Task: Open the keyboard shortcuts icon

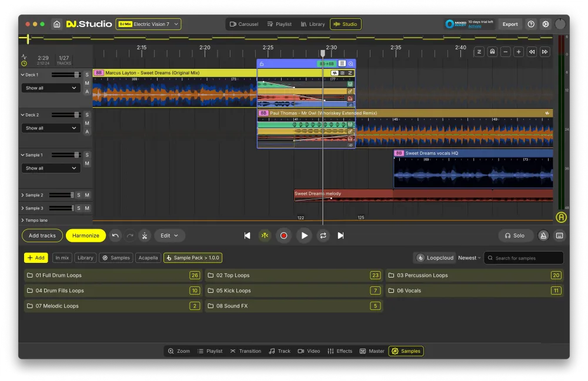Action: [x=560, y=236]
